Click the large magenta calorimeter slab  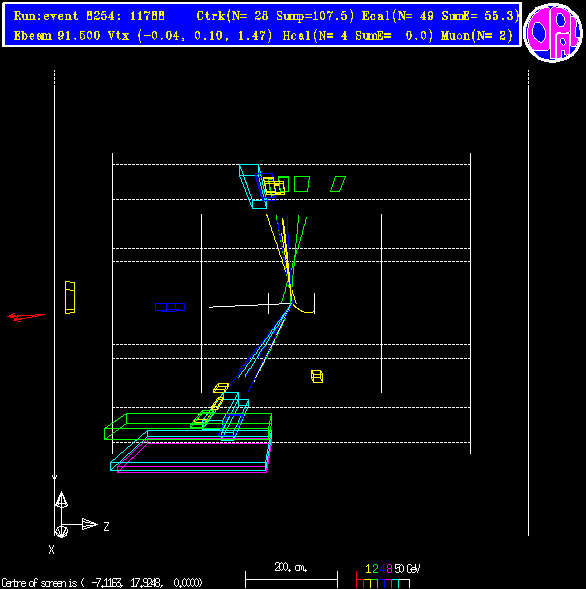pos(192,458)
